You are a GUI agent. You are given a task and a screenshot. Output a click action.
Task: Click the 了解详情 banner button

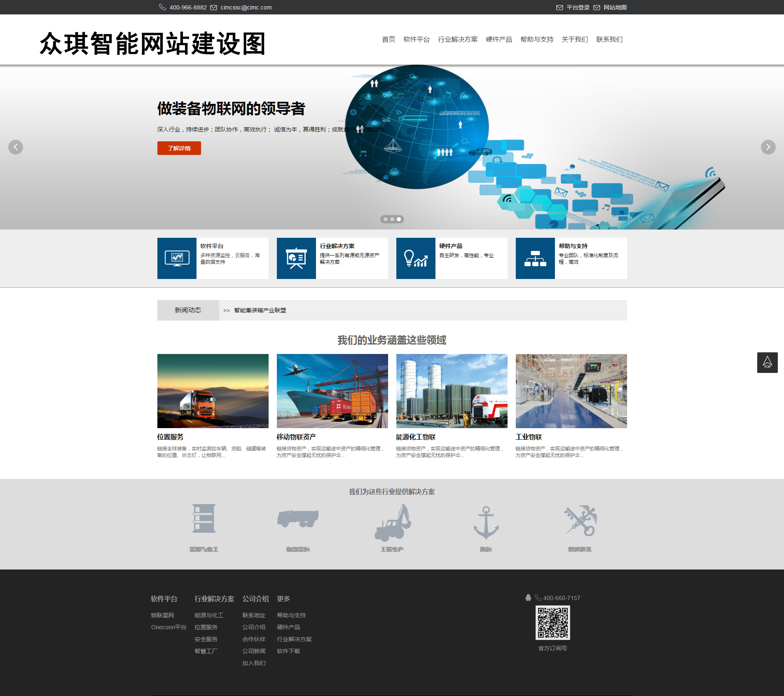[178, 148]
